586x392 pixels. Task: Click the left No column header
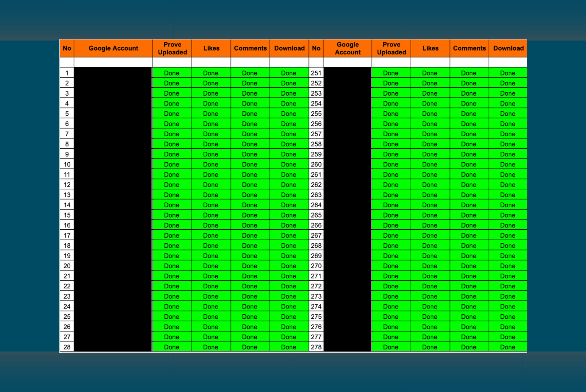click(67, 48)
